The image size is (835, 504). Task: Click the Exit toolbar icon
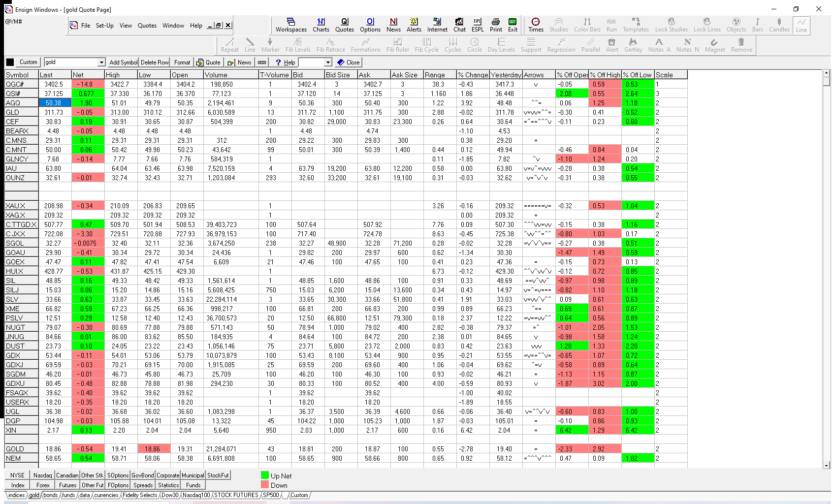coord(513,25)
